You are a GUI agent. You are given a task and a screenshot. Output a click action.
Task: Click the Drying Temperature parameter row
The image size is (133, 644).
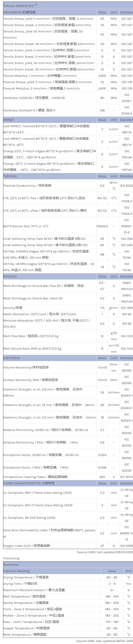coord(26,577)
